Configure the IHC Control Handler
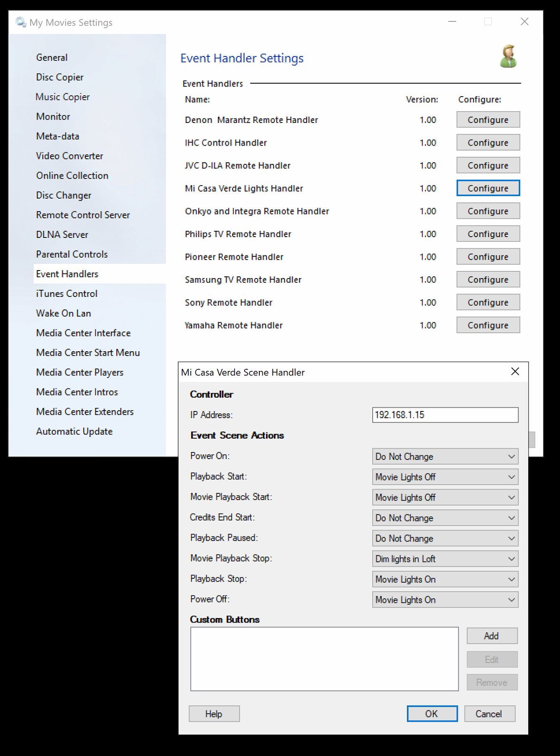 pyautogui.click(x=488, y=143)
